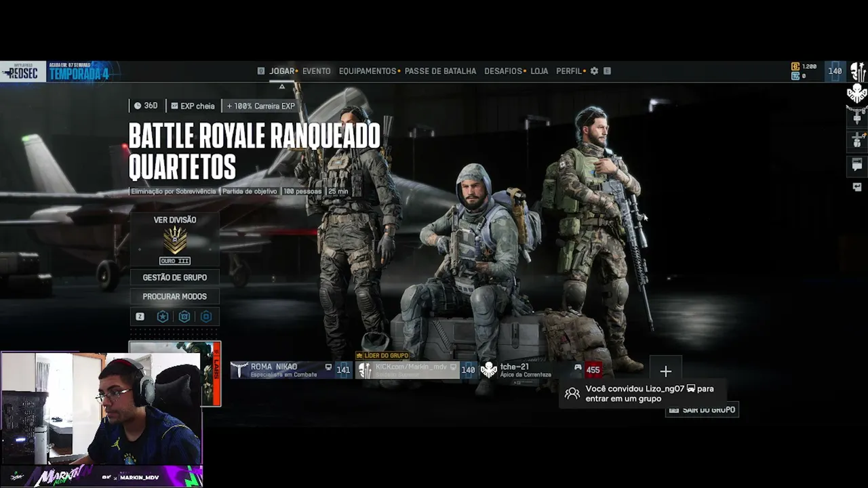The width and height of the screenshot is (868, 488).
Task: Click the + 100% Carreira EXP label
Action: (x=261, y=106)
